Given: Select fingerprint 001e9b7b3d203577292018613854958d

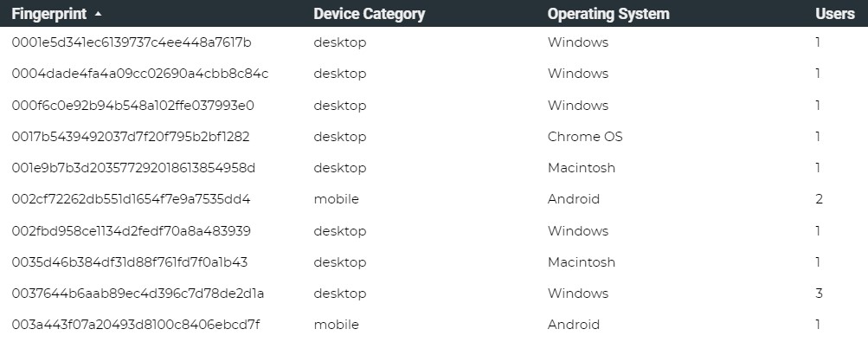Looking at the screenshot, I should click(133, 168).
